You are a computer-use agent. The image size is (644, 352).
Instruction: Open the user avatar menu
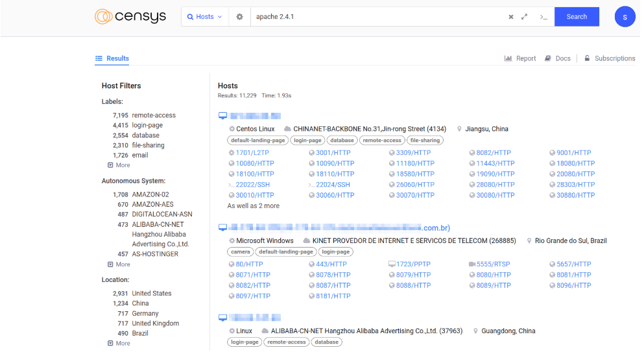pyautogui.click(x=625, y=17)
